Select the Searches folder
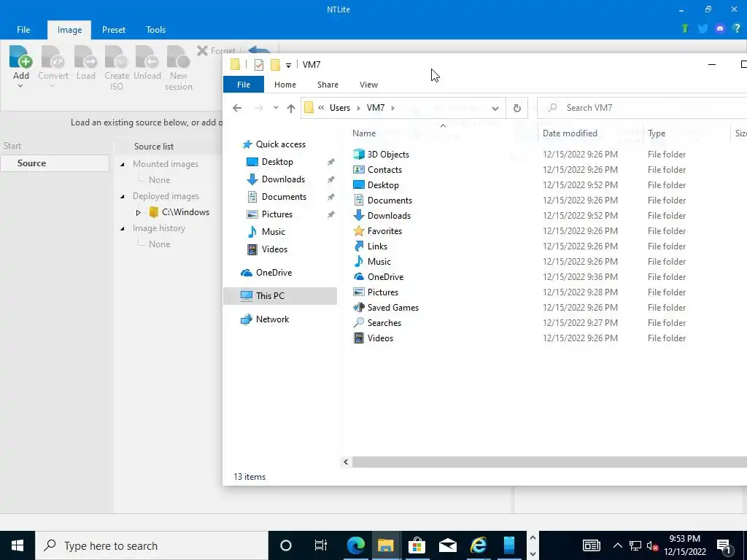747x560 pixels. point(384,323)
